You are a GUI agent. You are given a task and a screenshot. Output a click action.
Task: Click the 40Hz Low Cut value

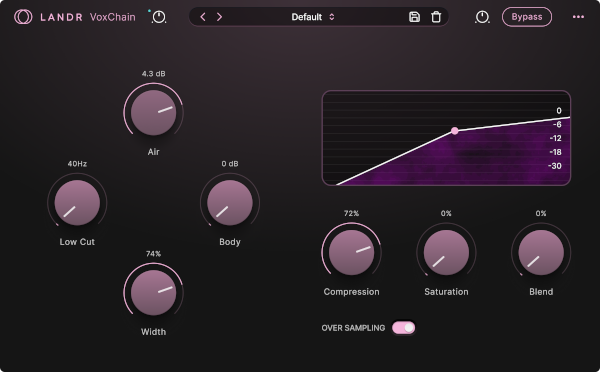(x=77, y=164)
